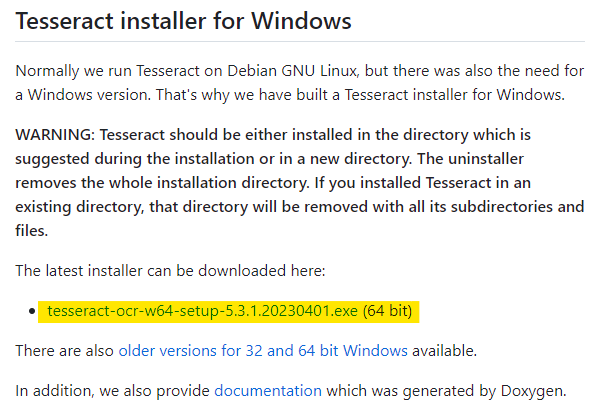Click the (64 bit) label beside installer link
Screen dimensions: 598x418
pos(387,311)
